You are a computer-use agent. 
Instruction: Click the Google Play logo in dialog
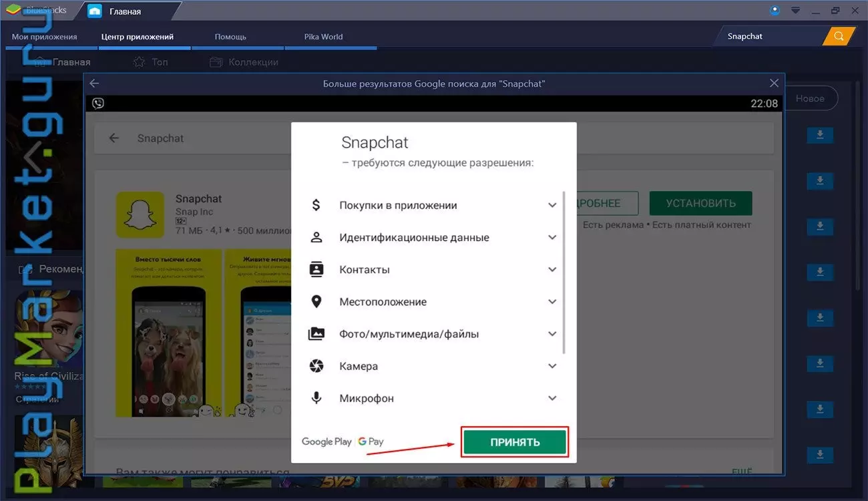pyautogui.click(x=327, y=442)
